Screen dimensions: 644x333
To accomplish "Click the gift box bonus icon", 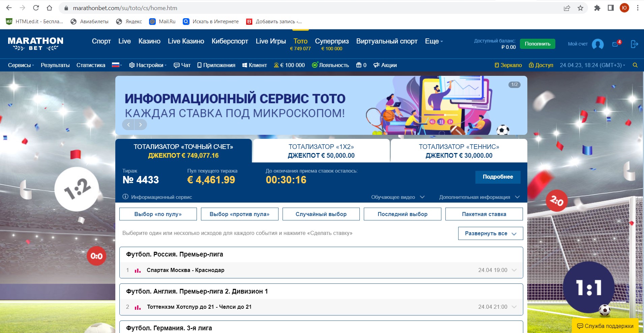I will tap(359, 65).
